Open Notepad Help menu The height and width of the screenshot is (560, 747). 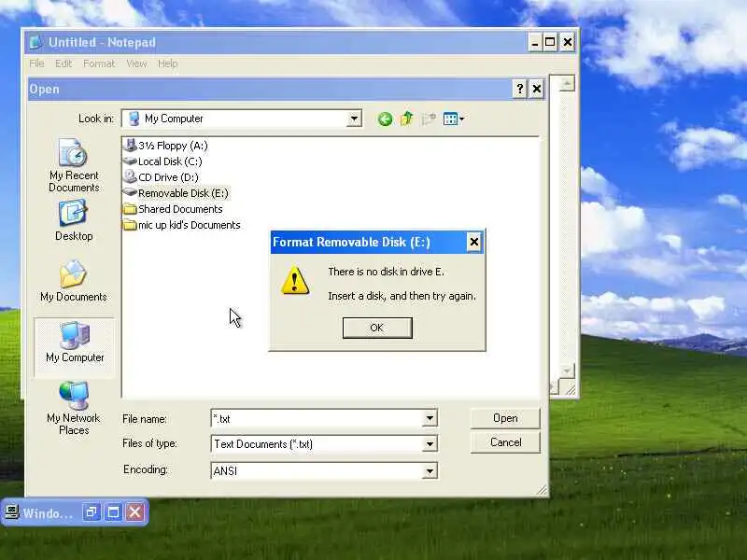coord(168,63)
